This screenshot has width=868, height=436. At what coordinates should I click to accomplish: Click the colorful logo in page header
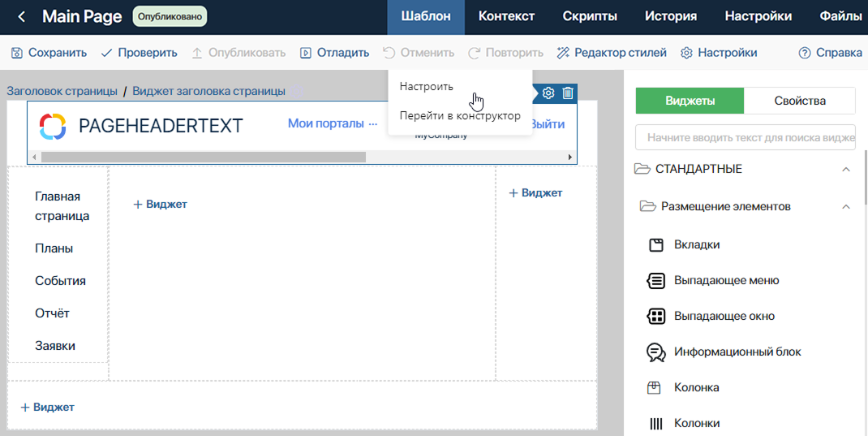tap(53, 126)
